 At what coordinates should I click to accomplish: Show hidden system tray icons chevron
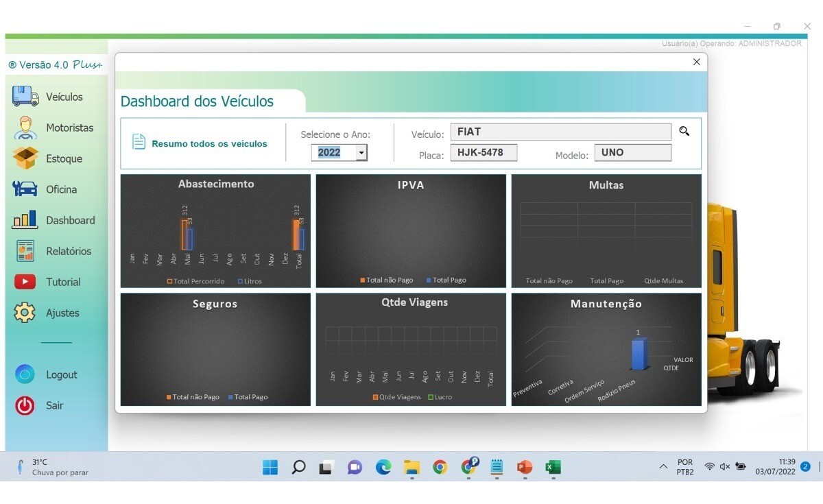click(663, 467)
